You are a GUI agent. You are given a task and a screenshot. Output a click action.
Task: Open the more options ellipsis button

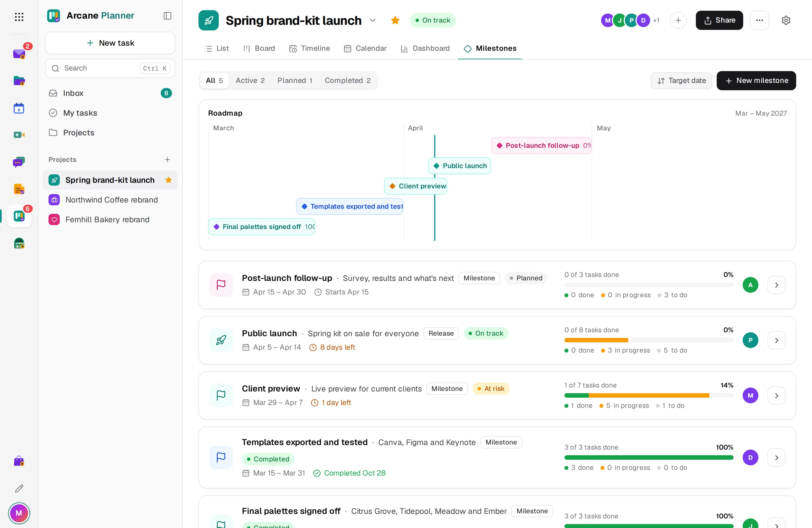point(759,20)
